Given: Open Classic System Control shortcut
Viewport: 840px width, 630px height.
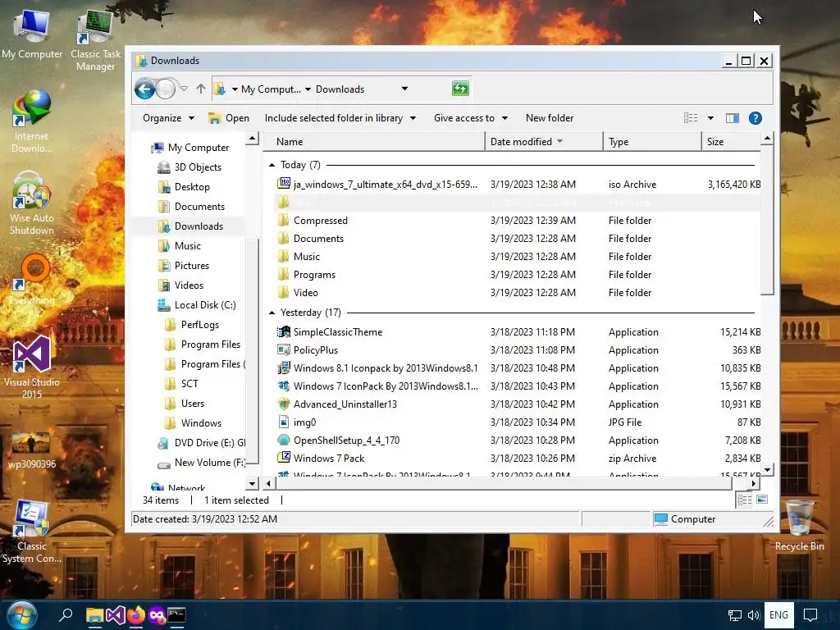Looking at the screenshot, I should coord(32,532).
